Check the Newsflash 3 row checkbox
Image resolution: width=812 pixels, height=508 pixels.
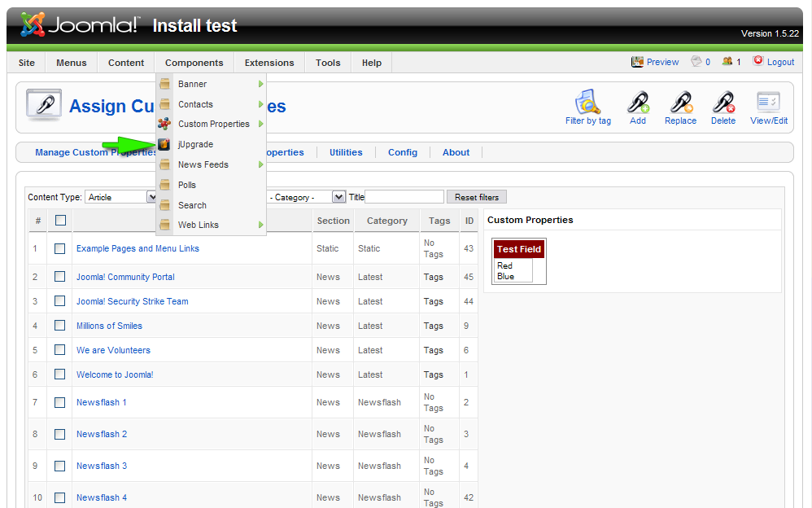pyautogui.click(x=60, y=466)
